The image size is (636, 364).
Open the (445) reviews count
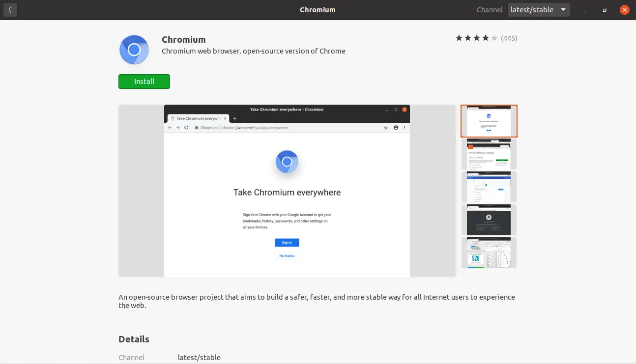509,38
